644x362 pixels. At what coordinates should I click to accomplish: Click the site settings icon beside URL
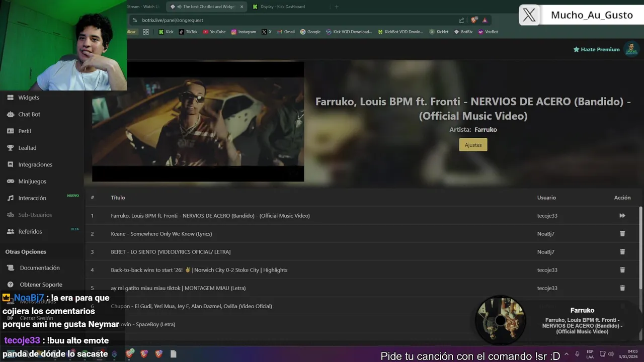[134, 20]
